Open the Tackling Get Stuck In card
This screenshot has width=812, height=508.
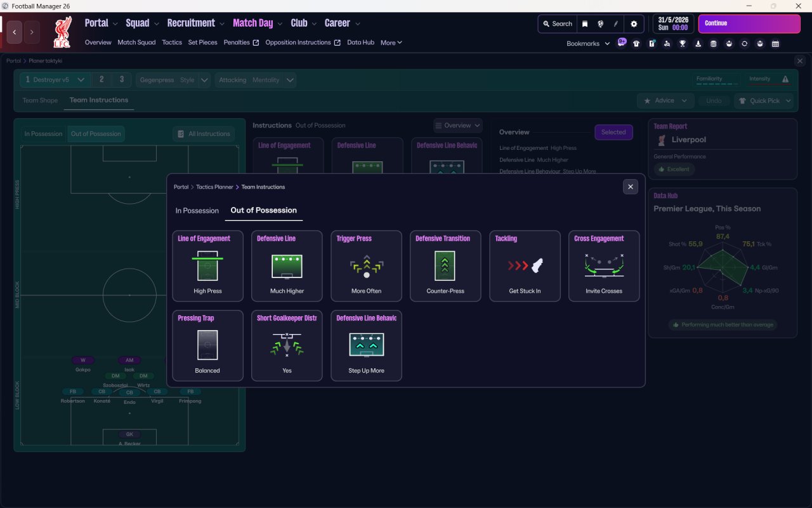(x=525, y=265)
